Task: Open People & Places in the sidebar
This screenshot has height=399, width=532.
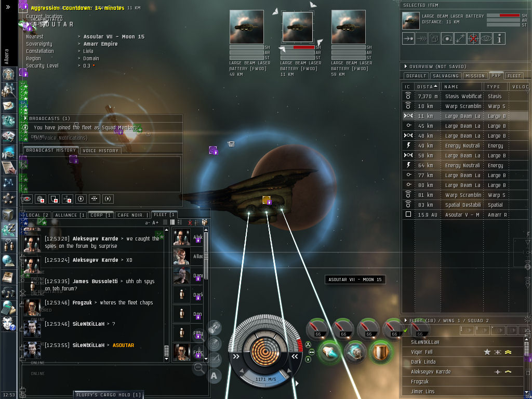Action: [x=8, y=89]
